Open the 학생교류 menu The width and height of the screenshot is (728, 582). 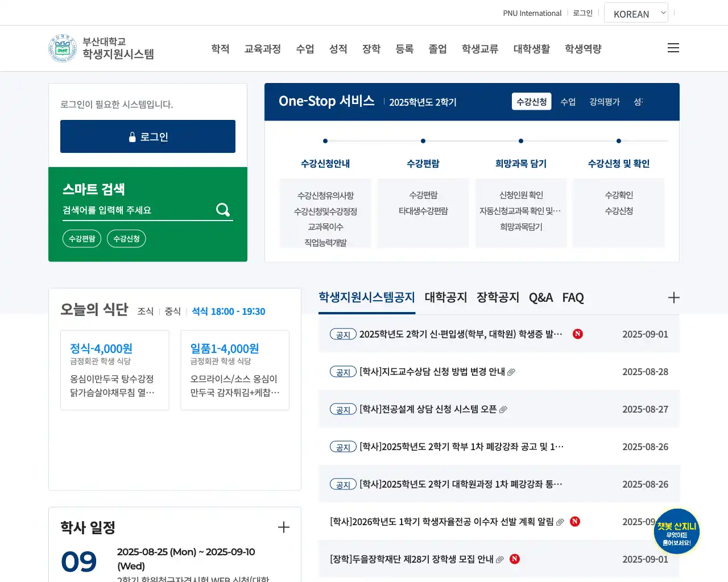[x=480, y=49]
